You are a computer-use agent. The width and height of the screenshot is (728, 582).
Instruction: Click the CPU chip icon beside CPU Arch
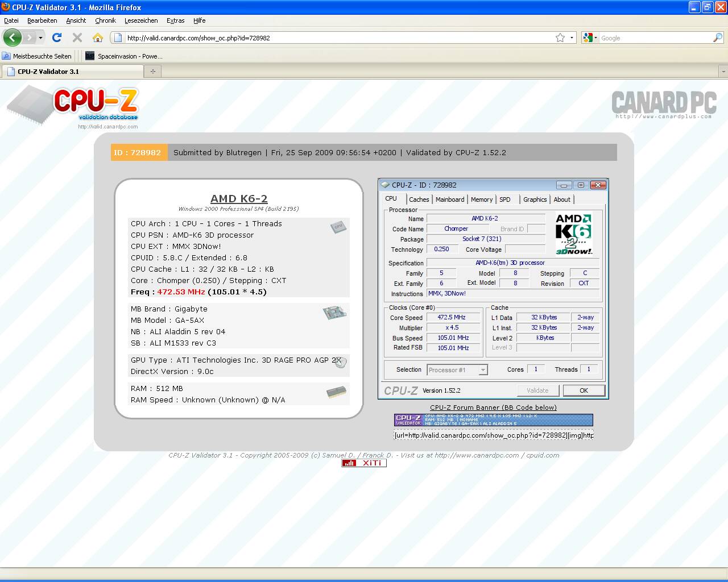(338, 226)
